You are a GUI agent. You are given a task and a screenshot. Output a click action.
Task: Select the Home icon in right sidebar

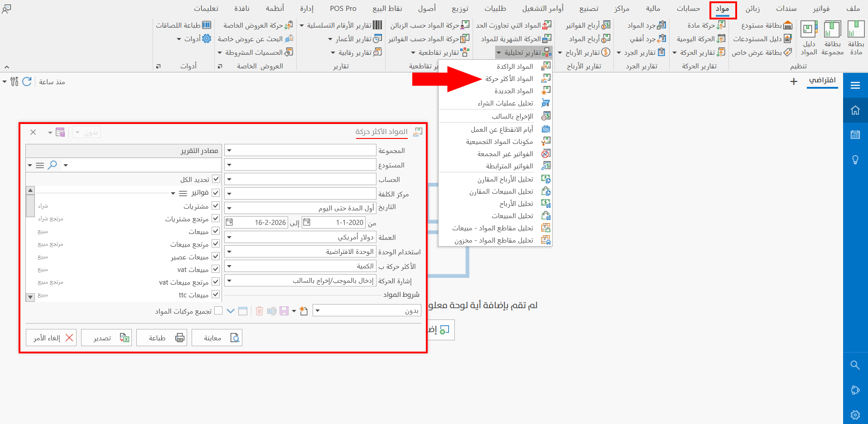855,110
